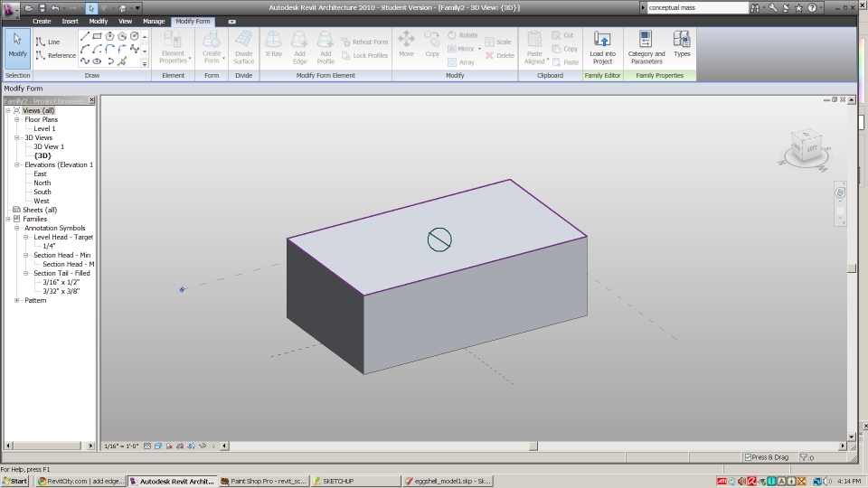Open Category and Parameters
This screenshot has width=868, height=488.
pyautogui.click(x=646, y=46)
